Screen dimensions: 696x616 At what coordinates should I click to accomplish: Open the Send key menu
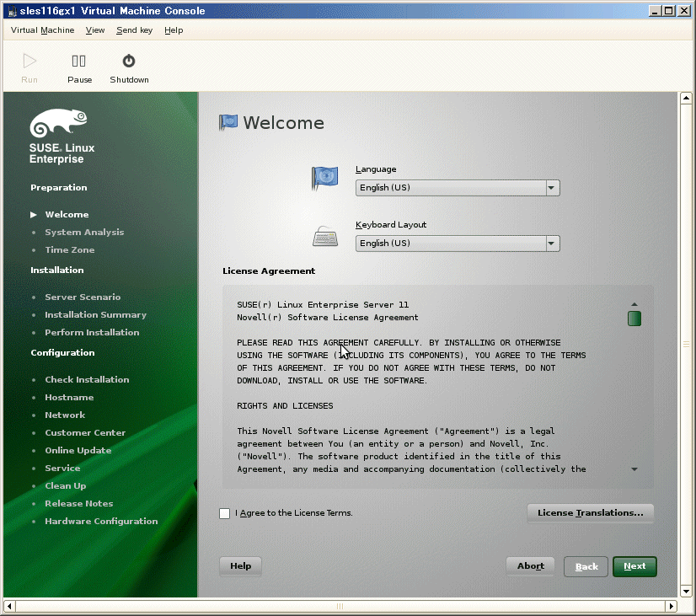[x=134, y=30]
